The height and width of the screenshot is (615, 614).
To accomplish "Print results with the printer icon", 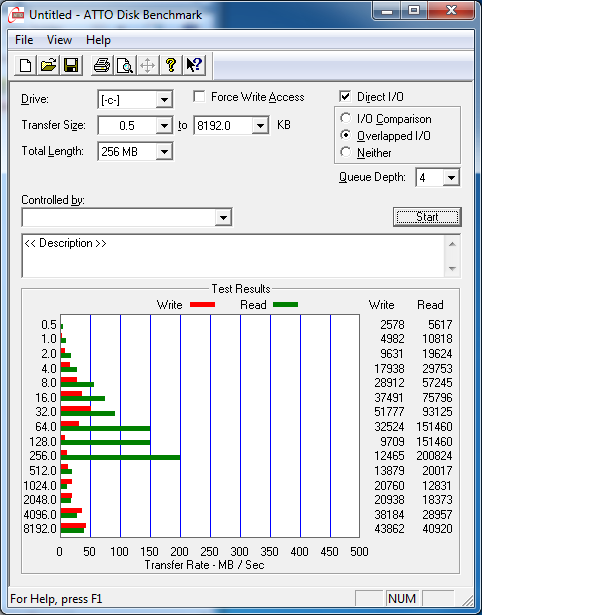I will pos(102,65).
